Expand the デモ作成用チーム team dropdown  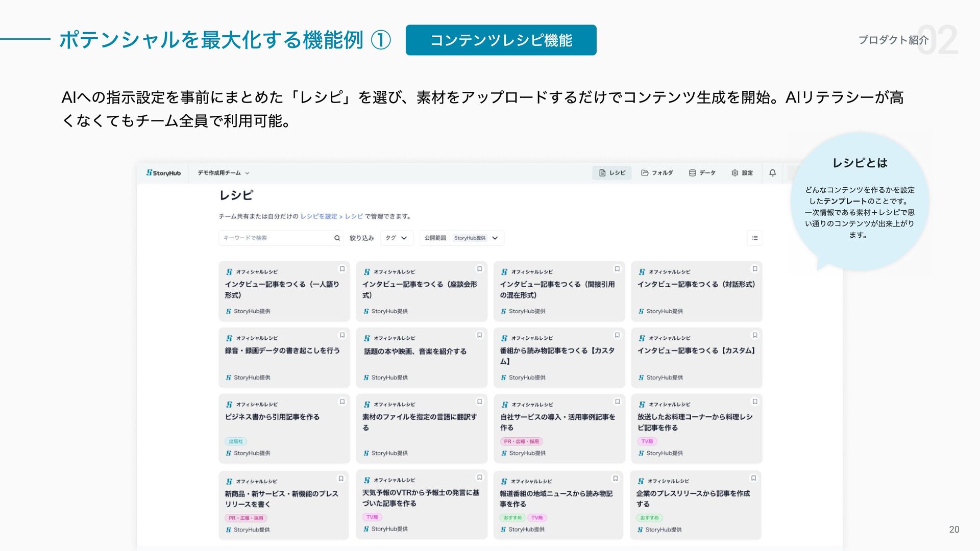pyautogui.click(x=224, y=173)
